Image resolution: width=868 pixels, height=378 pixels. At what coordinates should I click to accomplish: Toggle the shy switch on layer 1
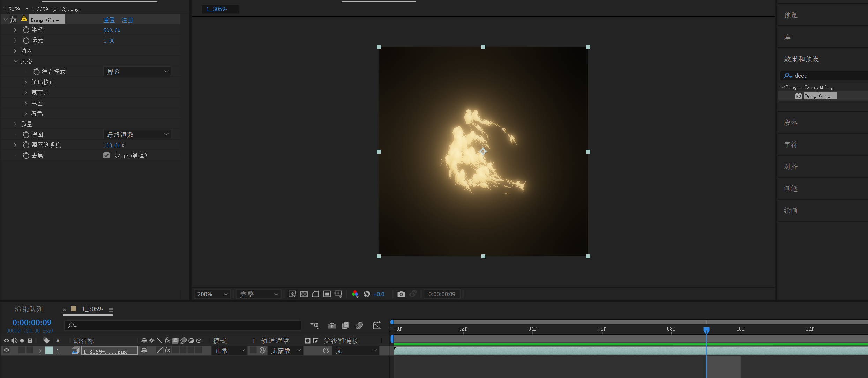tap(144, 350)
